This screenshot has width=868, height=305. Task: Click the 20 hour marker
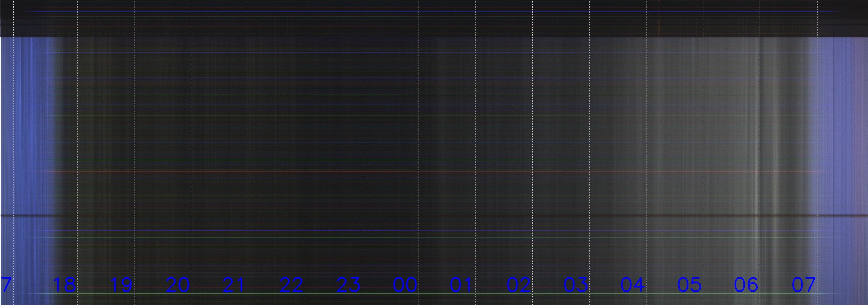178,285
